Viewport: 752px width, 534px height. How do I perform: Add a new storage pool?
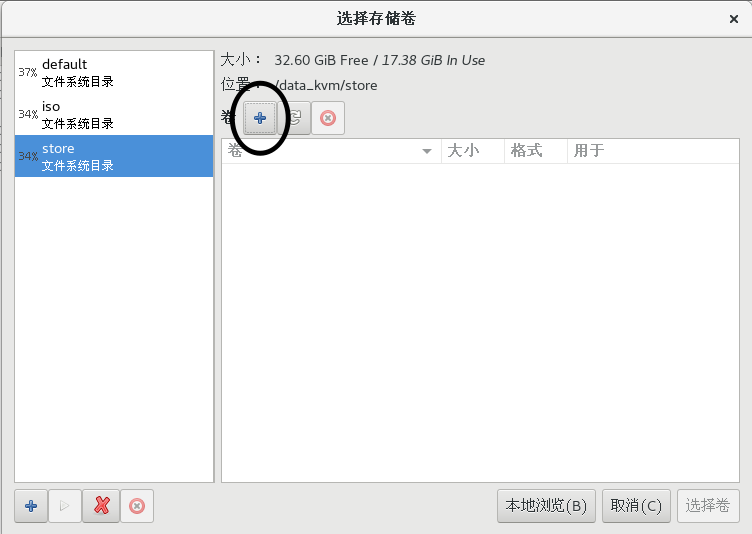click(30, 506)
